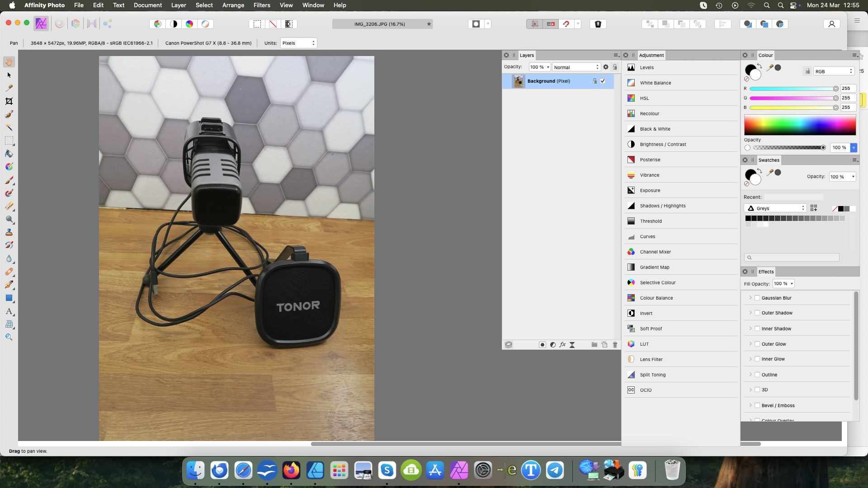Open layer blend mode Normal dropdown
This screenshot has width=868, height=488.
tap(576, 67)
